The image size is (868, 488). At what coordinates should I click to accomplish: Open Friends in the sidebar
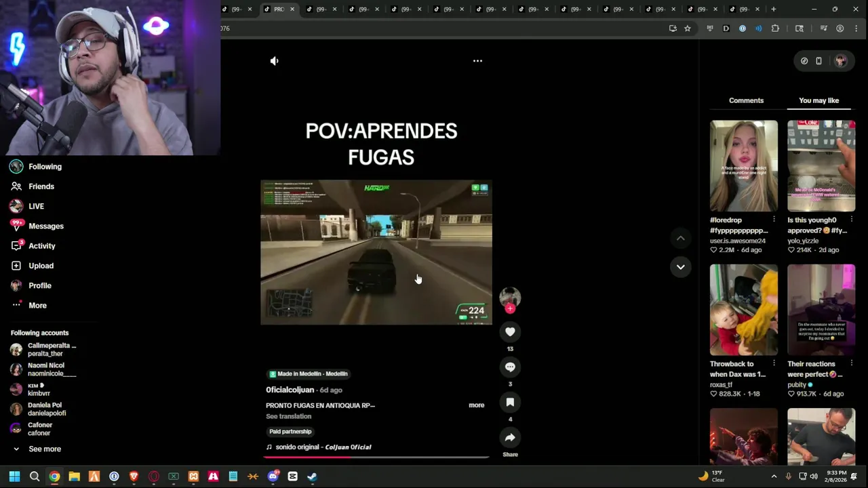(41, 186)
